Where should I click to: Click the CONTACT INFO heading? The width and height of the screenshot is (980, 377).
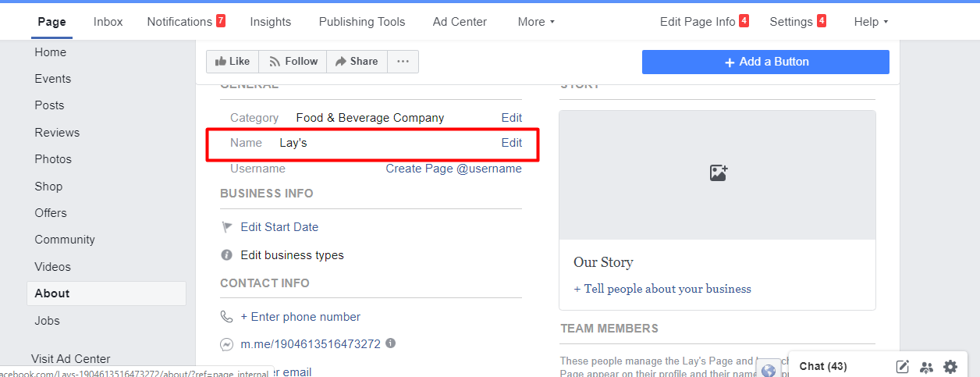pos(265,283)
